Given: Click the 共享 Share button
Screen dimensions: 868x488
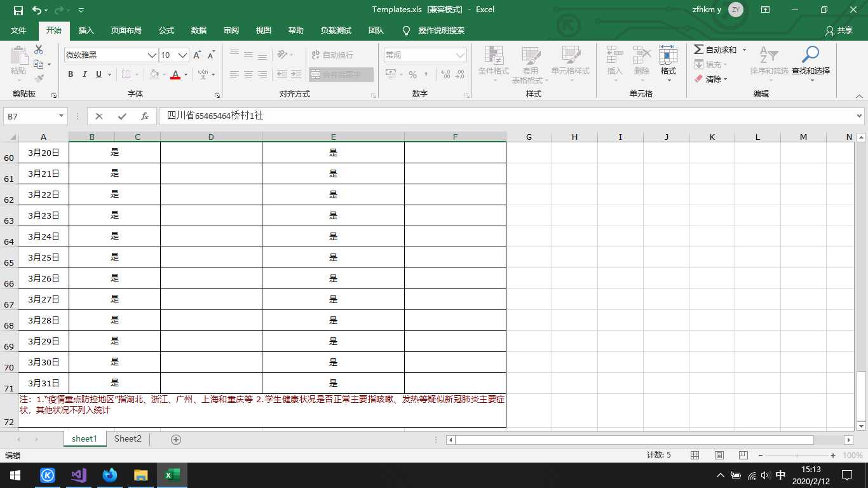Looking at the screenshot, I should coord(839,30).
